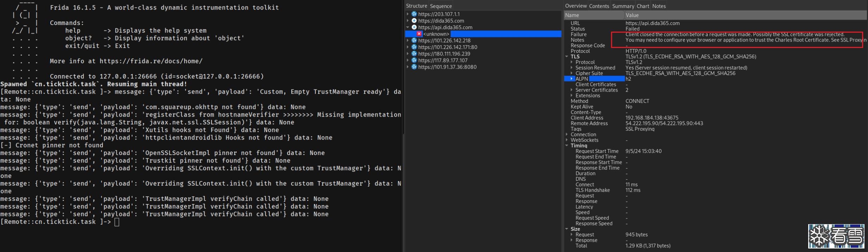The image size is (868, 252).
Task: Click the globe icon for https://101.91.37.36:8080
Action: [414, 67]
